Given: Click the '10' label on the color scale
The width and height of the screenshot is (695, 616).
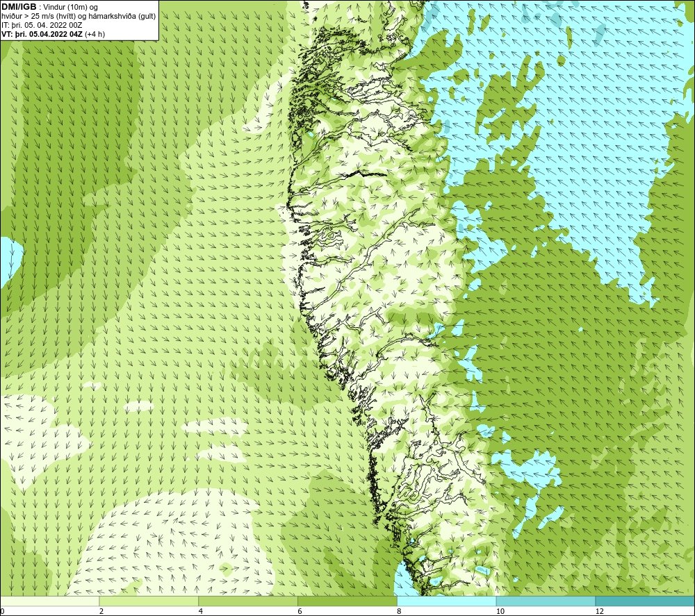Looking at the screenshot, I should coord(500,611).
